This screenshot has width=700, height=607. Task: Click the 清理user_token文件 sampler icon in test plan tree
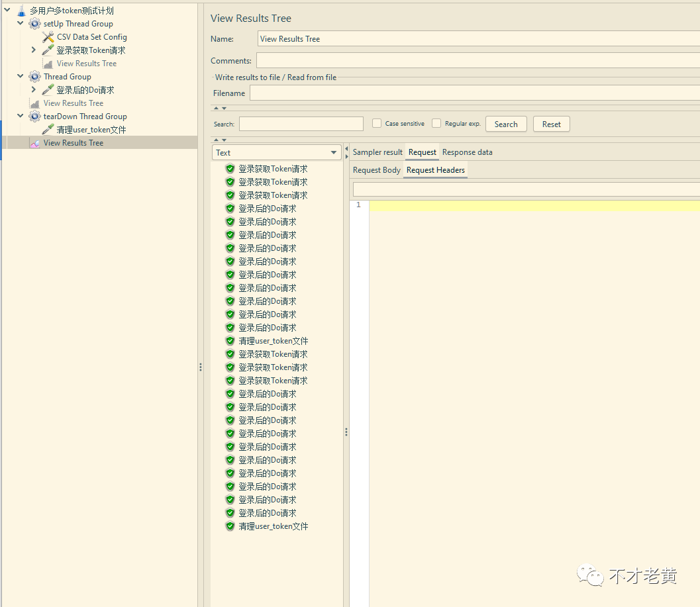pyautogui.click(x=48, y=130)
